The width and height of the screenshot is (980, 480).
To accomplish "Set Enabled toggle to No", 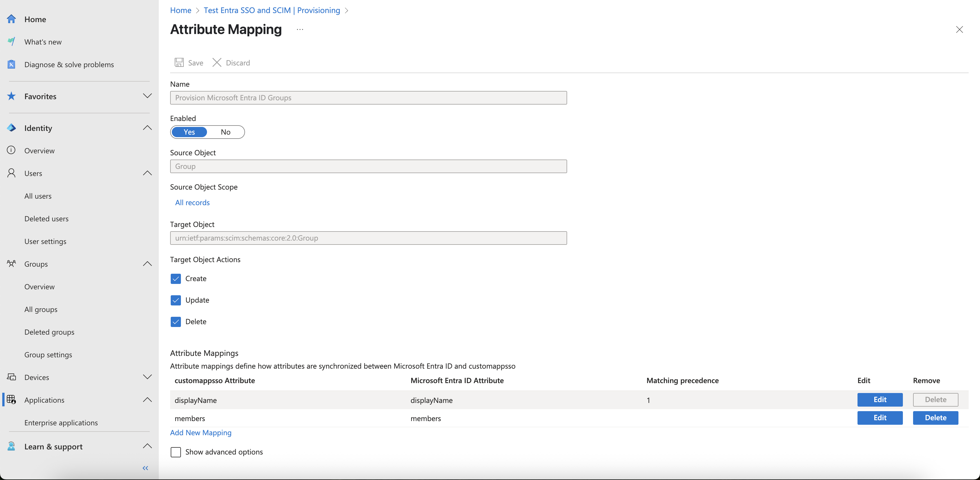I will point(226,132).
